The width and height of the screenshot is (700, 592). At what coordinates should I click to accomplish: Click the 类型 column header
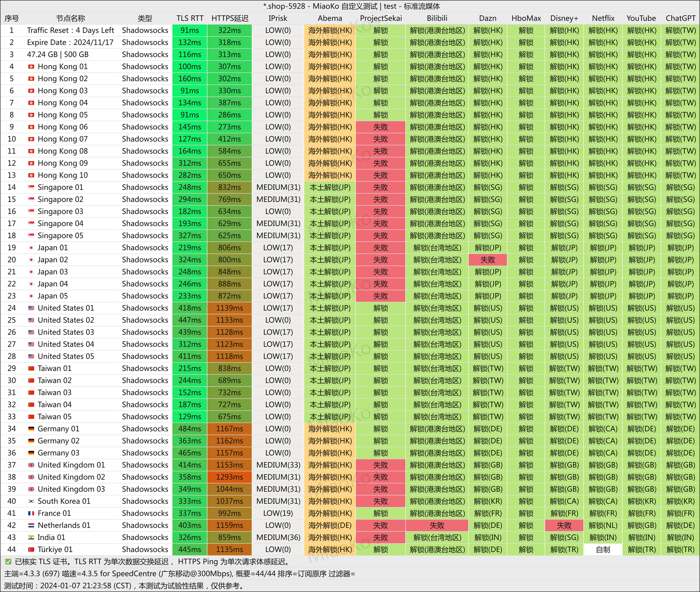point(145,19)
